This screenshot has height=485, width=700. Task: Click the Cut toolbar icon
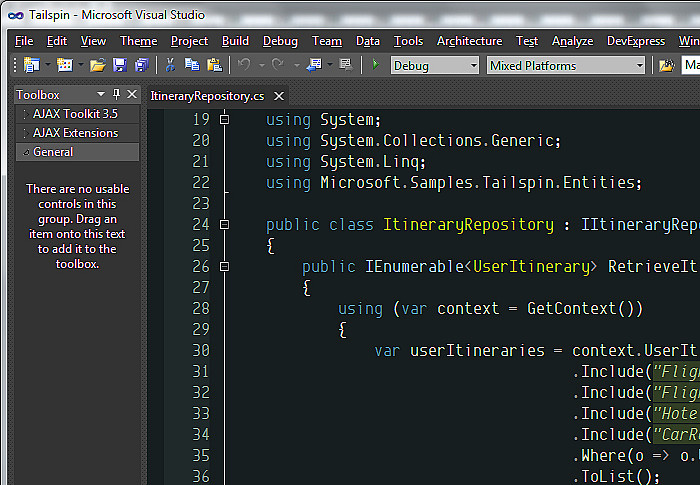pyautogui.click(x=171, y=65)
